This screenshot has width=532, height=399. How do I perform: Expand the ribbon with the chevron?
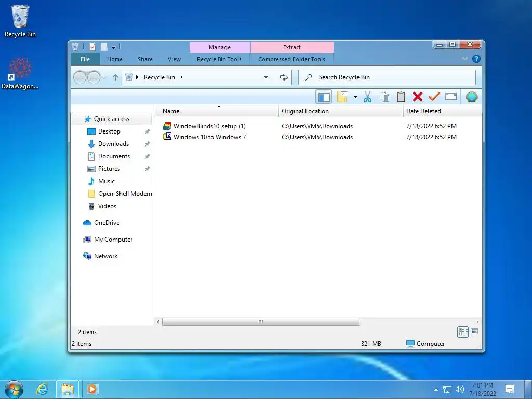coord(465,59)
